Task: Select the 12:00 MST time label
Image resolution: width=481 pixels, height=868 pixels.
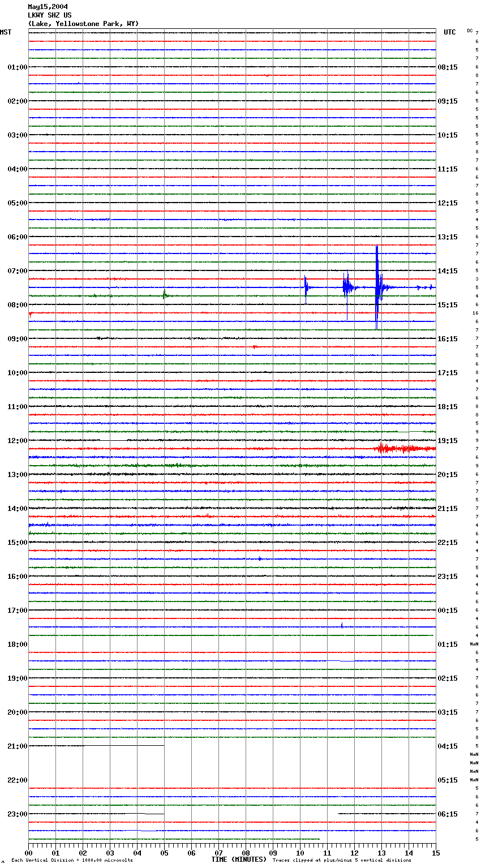Action: pyautogui.click(x=18, y=441)
